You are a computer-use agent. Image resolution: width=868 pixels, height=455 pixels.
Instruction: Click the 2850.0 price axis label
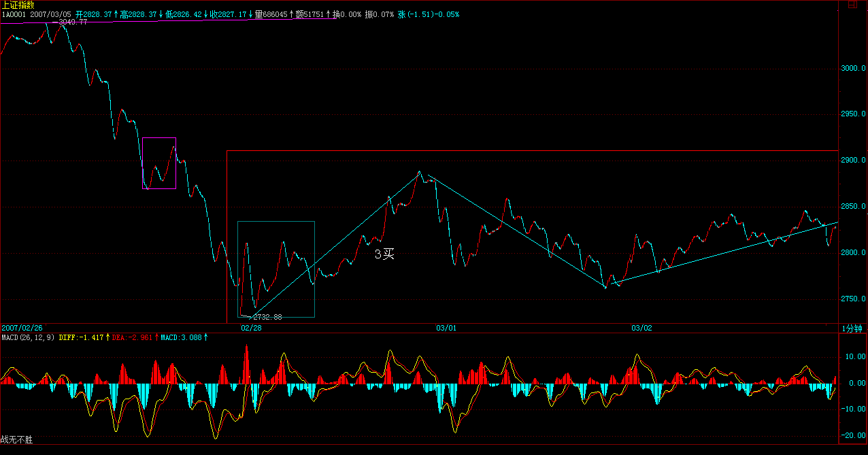click(853, 207)
